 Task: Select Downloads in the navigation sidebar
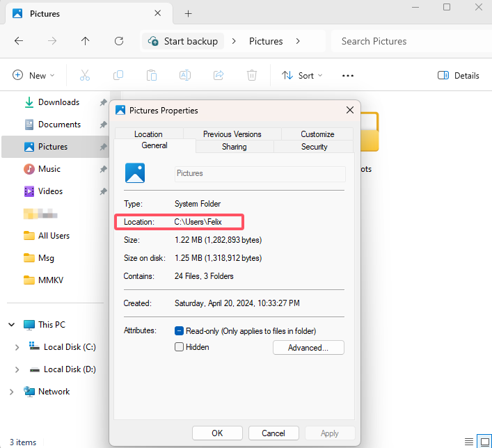[58, 102]
